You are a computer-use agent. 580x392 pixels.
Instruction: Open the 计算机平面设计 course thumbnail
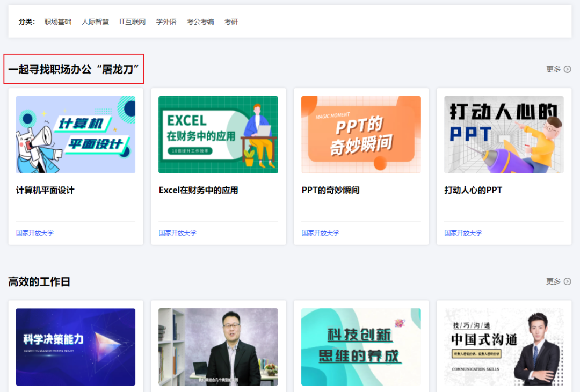[76, 135]
